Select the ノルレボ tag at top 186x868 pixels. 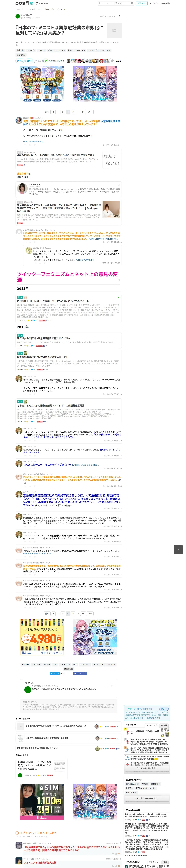pos(42,50)
